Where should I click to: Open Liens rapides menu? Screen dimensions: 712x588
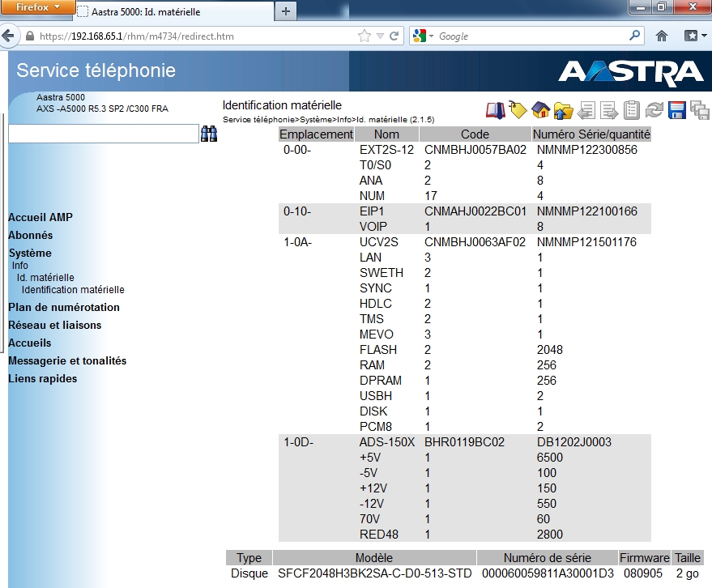(43, 378)
